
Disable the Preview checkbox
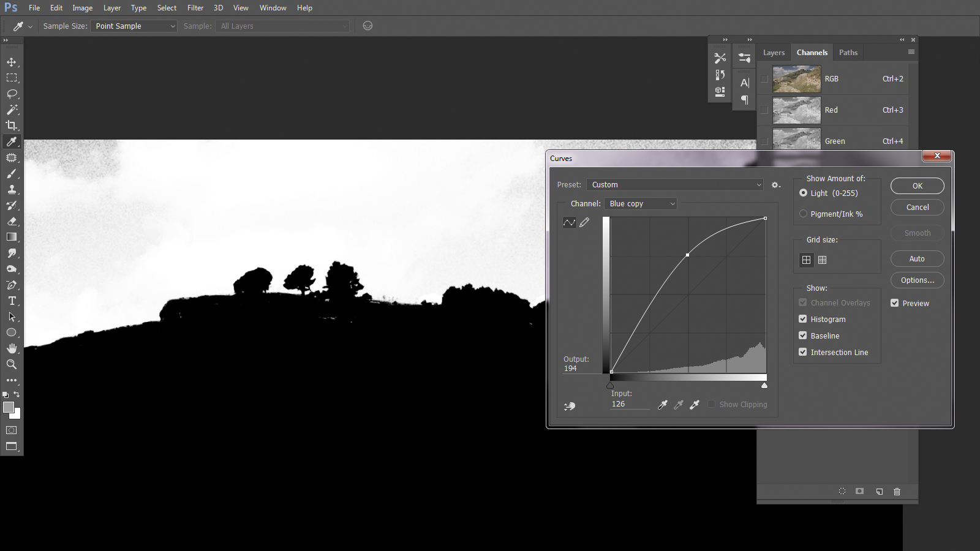point(895,303)
